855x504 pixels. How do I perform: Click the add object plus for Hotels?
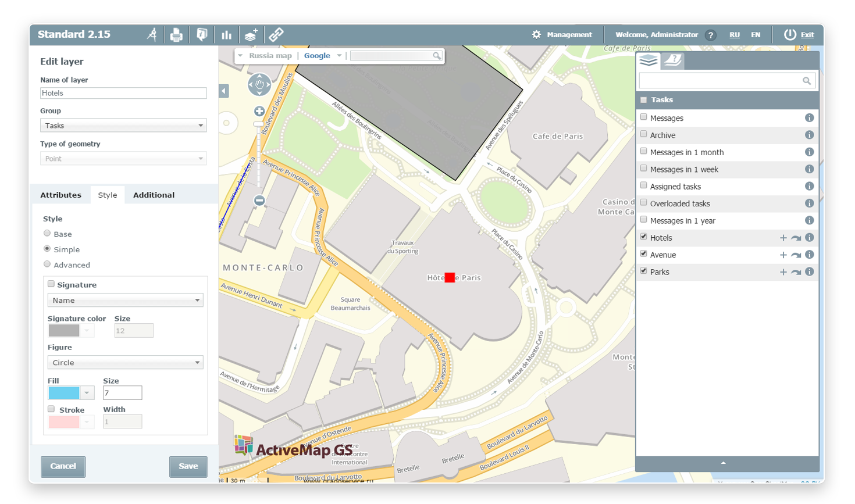783,238
